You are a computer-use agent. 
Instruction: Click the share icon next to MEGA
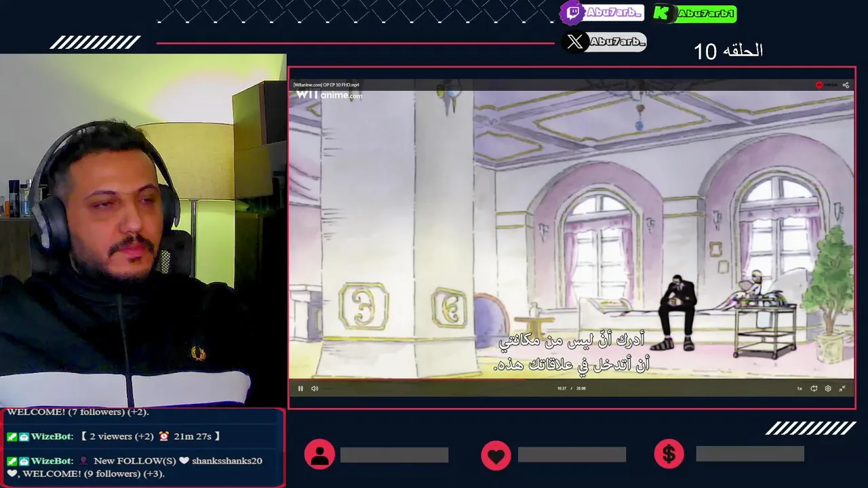pyautogui.click(x=846, y=85)
